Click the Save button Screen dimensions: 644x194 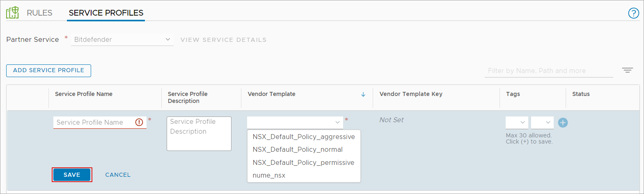point(72,175)
